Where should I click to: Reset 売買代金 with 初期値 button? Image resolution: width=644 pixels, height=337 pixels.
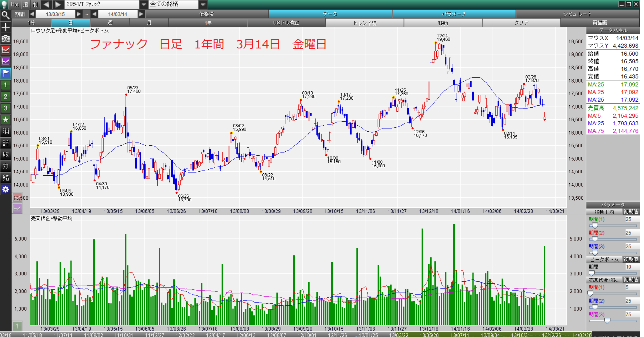point(631,280)
